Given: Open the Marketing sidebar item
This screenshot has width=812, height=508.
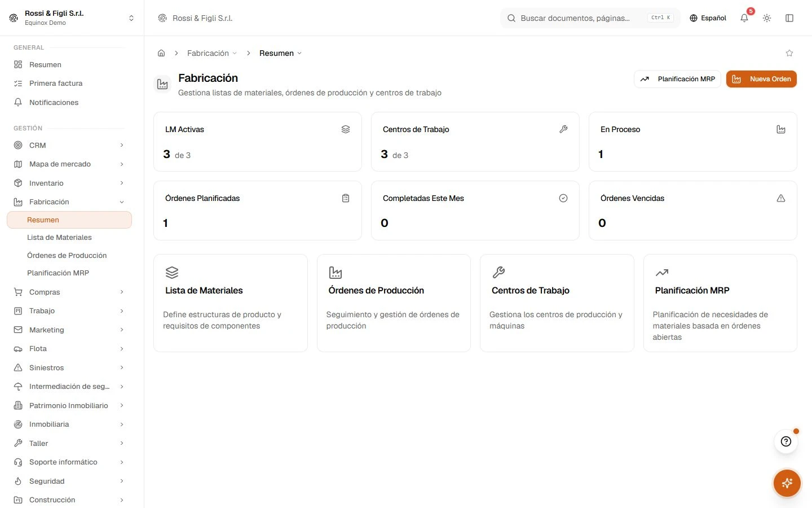Looking at the screenshot, I should (x=69, y=330).
